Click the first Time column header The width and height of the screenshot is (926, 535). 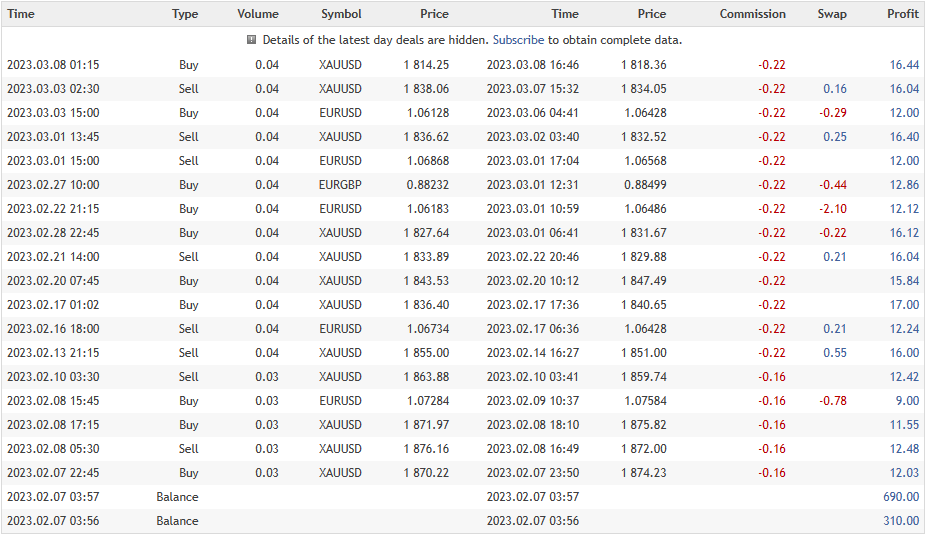click(21, 14)
